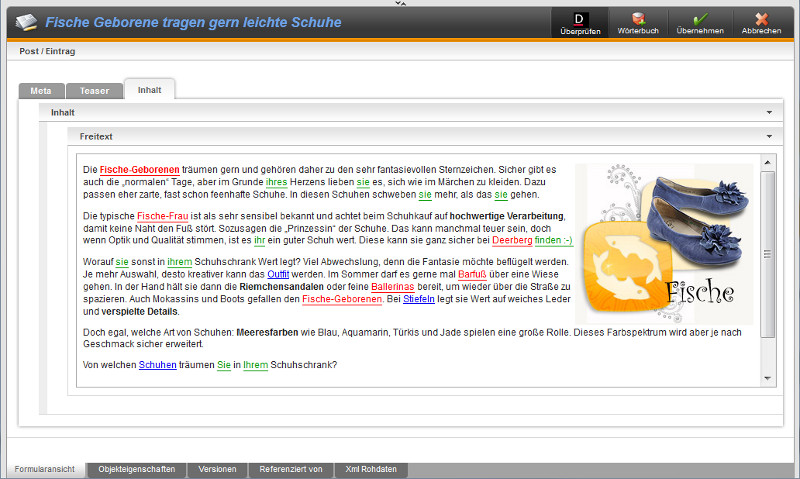Show the Xml Rohdaten tab
This screenshot has width=800, height=479.
tap(371, 469)
